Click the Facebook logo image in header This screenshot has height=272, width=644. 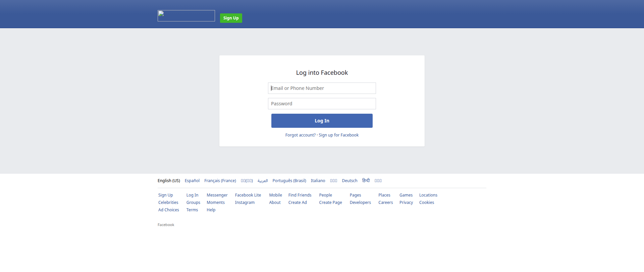[x=186, y=16]
